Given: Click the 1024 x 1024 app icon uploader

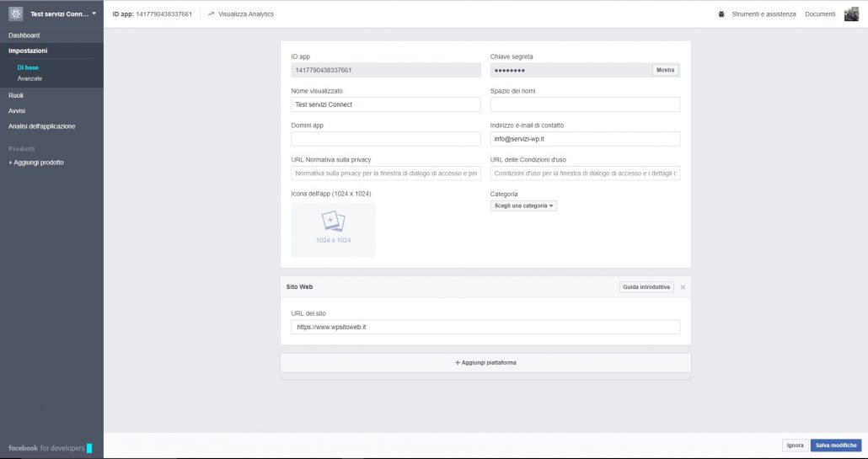Looking at the screenshot, I should [333, 230].
